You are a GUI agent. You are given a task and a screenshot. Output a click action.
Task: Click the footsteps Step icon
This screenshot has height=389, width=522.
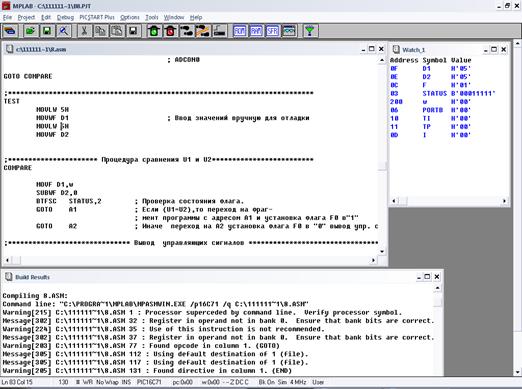coord(186,31)
